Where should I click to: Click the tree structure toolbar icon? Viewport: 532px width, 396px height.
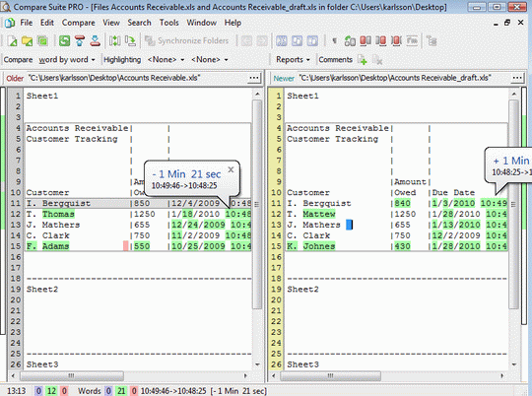(x=432, y=41)
